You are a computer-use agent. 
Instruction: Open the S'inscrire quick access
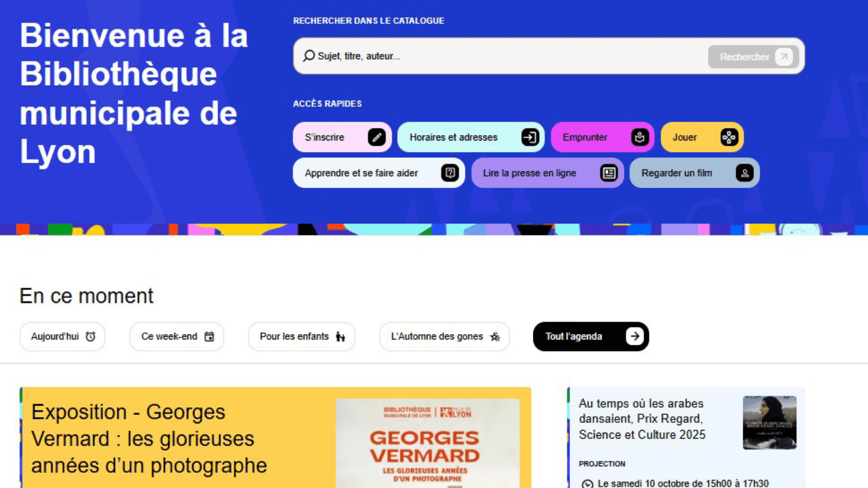coord(342,137)
